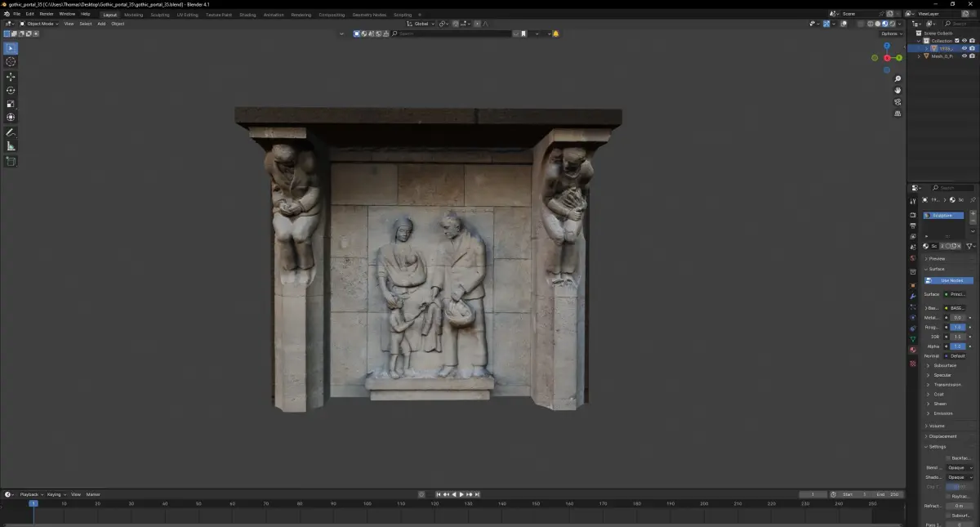
Task: Click the Blender logo menu icon
Action: click(6, 14)
